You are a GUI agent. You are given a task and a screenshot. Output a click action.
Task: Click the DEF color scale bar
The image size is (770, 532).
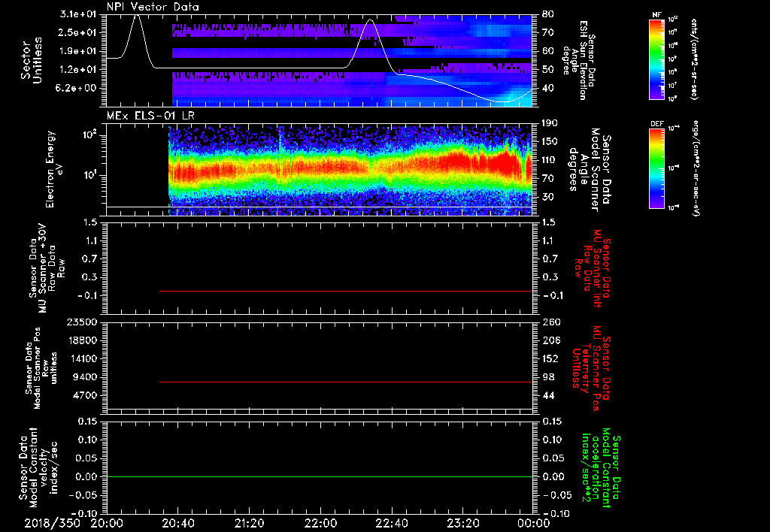pyautogui.click(x=657, y=168)
